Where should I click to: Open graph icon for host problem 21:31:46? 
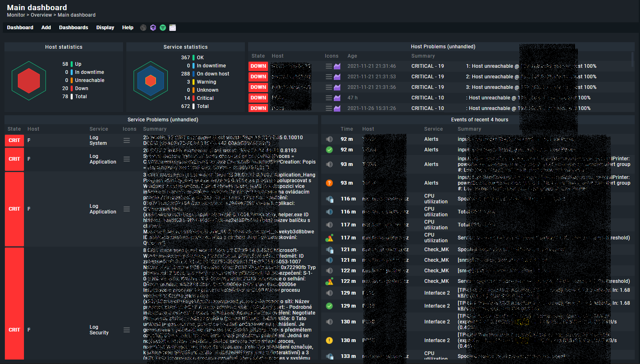point(337,66)
